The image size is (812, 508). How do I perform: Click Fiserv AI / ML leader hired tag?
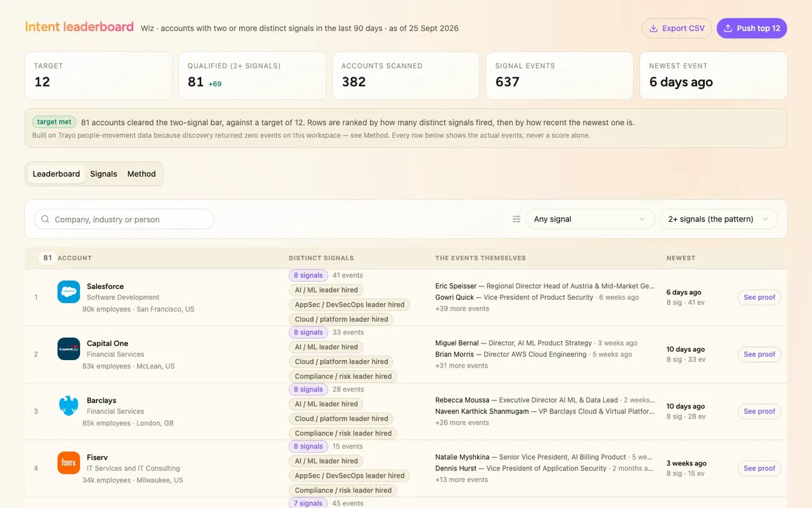tap(326, 461)
